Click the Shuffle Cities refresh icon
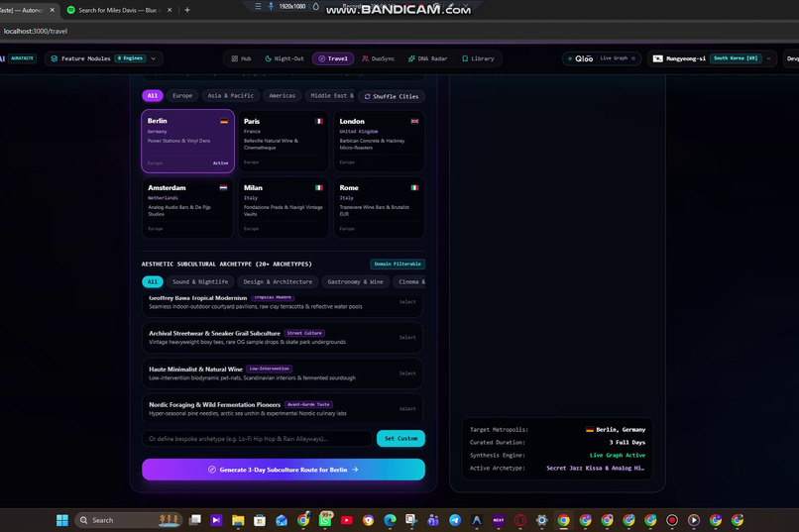 click(367, 96)
